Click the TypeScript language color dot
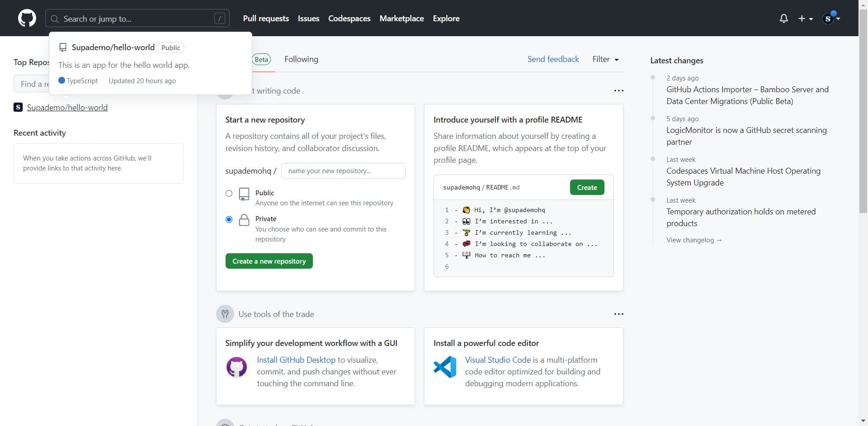Screen dimensions: 868x426 [x=62, y=80]
